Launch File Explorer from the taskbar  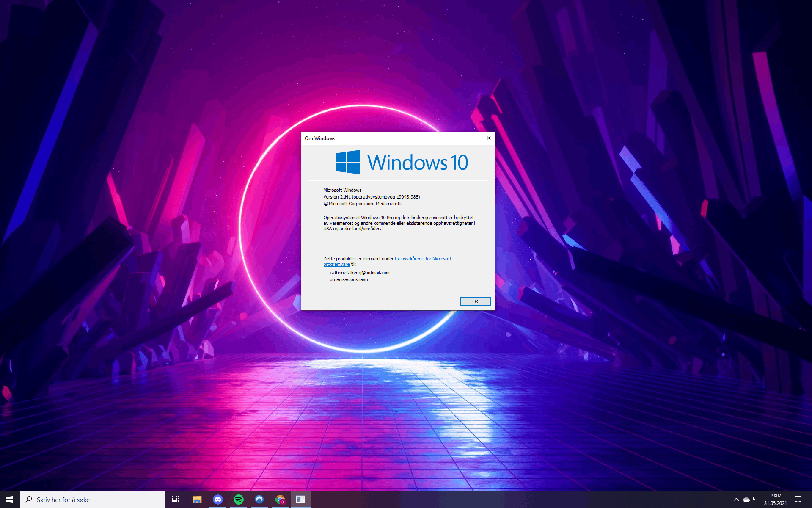point(197,500)
